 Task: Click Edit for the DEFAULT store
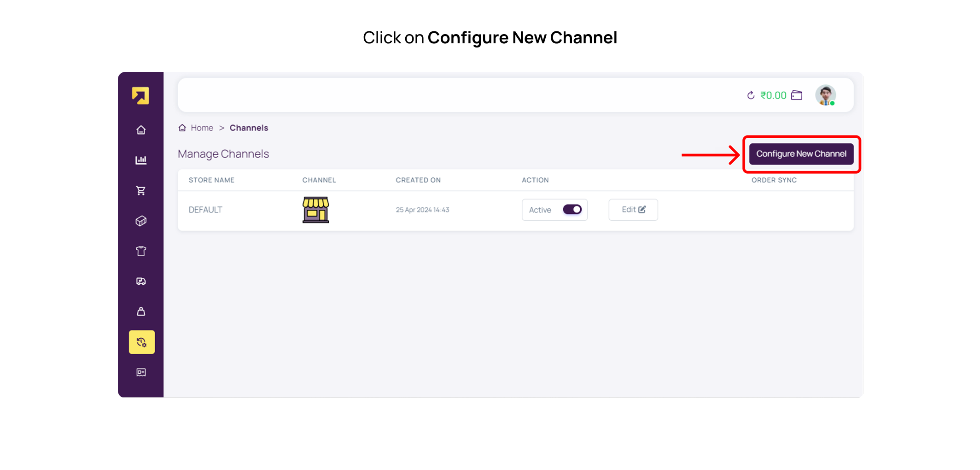point(633,210)
